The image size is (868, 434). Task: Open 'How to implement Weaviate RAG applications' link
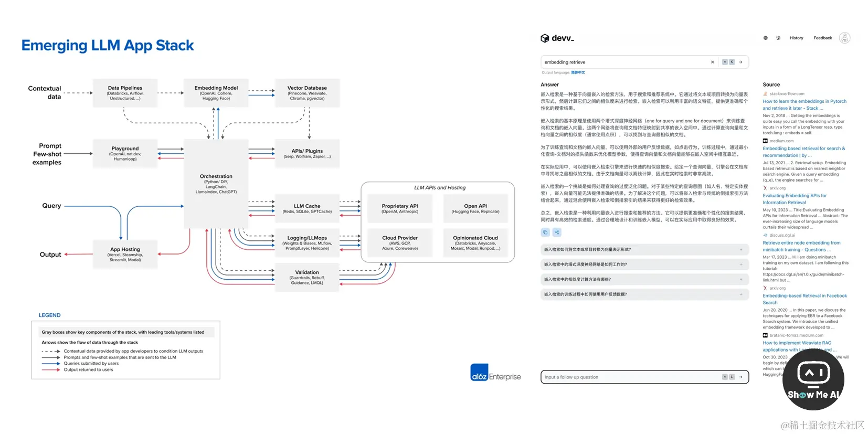(x=799, y=346)
